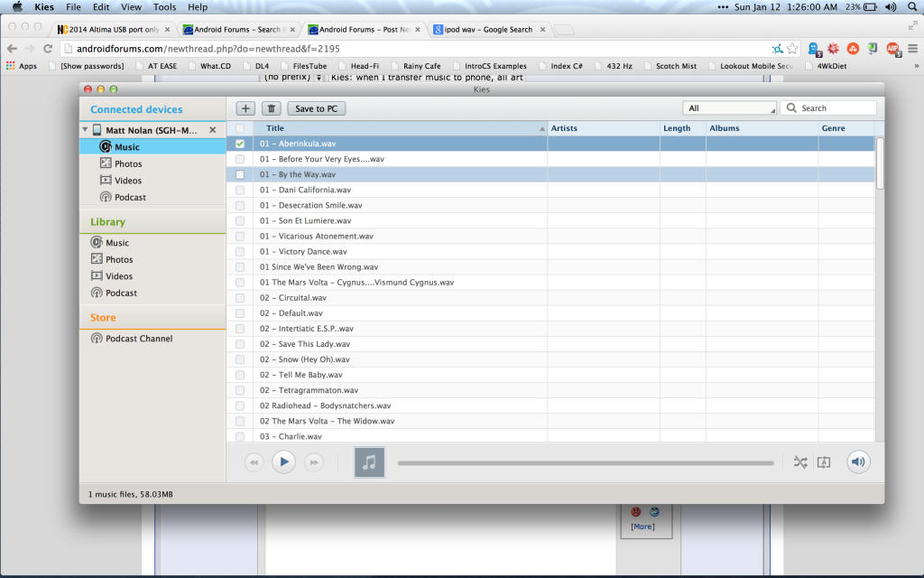Open Apps shortcut in bookmarks bar

point(22,66)
